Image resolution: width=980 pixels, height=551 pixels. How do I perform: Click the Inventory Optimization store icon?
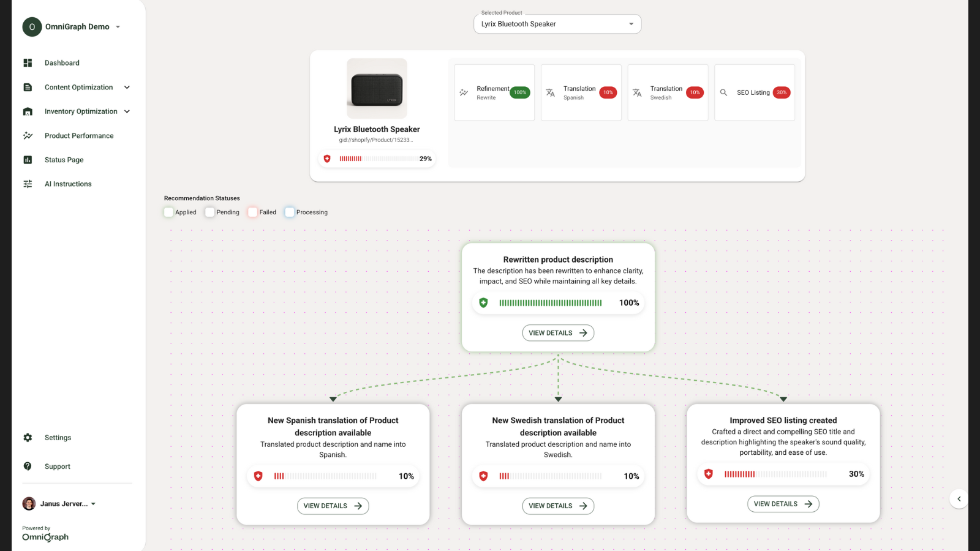coord(28,111)
